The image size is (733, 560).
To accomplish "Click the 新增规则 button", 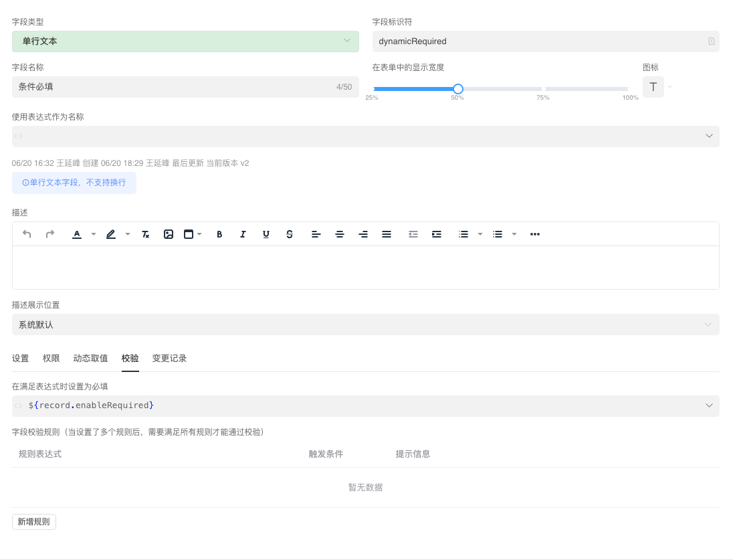I will (x=33, y=521).
